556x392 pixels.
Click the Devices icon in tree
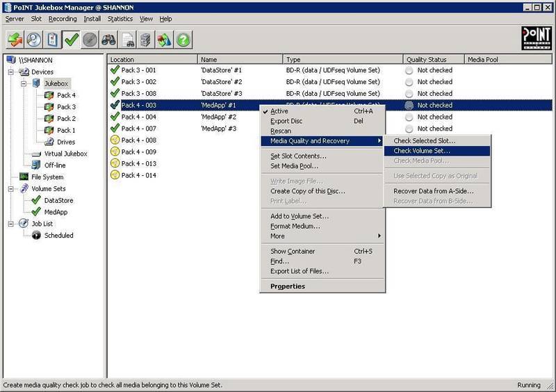pos(24,72)
